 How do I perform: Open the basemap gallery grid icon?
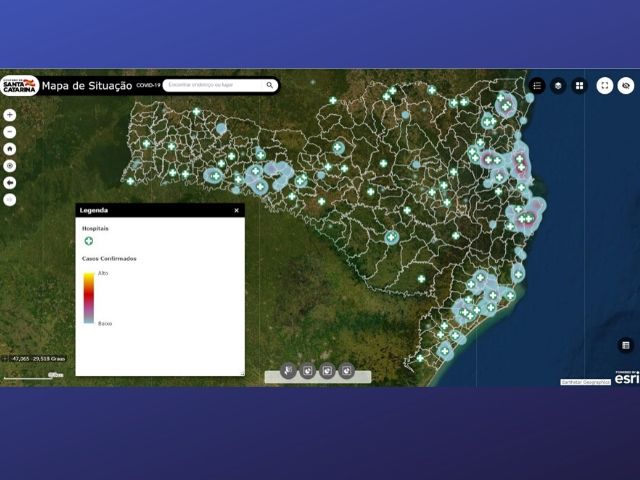579,86
